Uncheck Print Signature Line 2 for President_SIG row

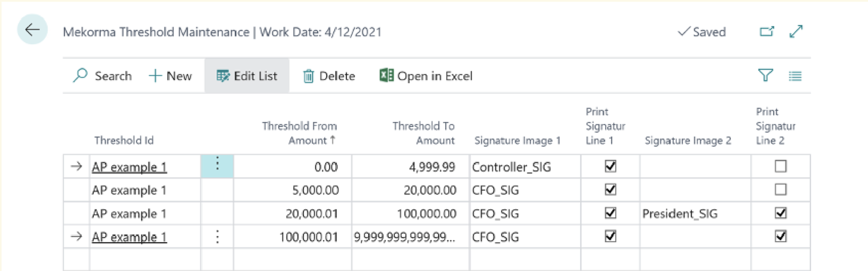(780, 213)
